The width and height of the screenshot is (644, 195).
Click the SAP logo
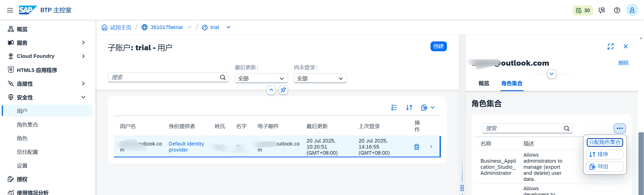pyautogui.click(x=28, y=10)
